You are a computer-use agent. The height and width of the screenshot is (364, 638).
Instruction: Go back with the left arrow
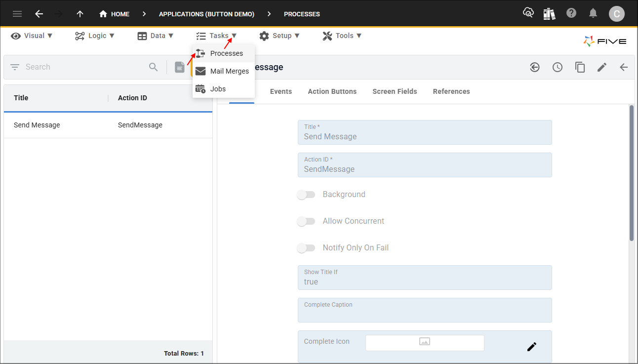(x=39, y=14)
